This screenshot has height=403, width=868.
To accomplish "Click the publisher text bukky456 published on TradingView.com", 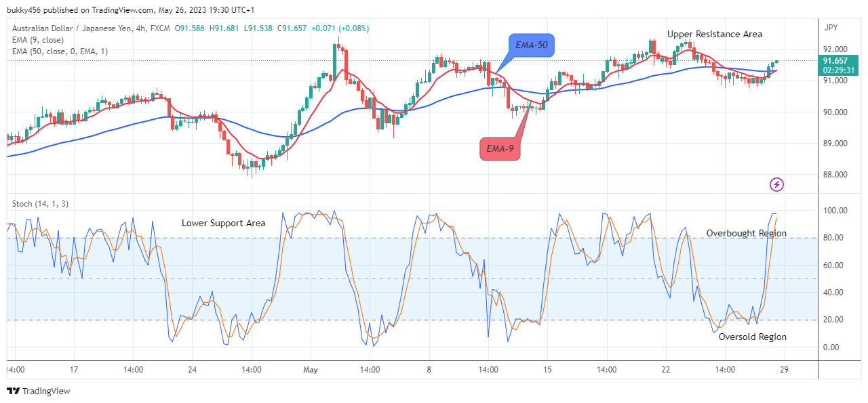I will pos(79,10).
